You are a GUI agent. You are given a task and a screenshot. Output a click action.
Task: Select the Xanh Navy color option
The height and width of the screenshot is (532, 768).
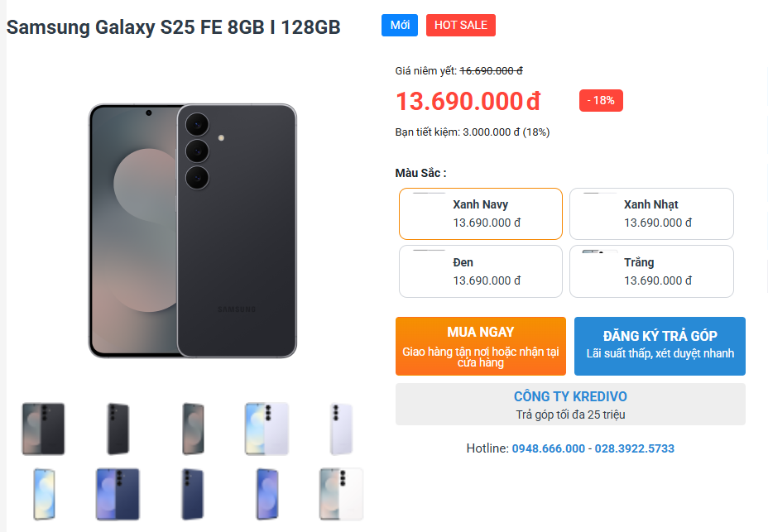480,213
